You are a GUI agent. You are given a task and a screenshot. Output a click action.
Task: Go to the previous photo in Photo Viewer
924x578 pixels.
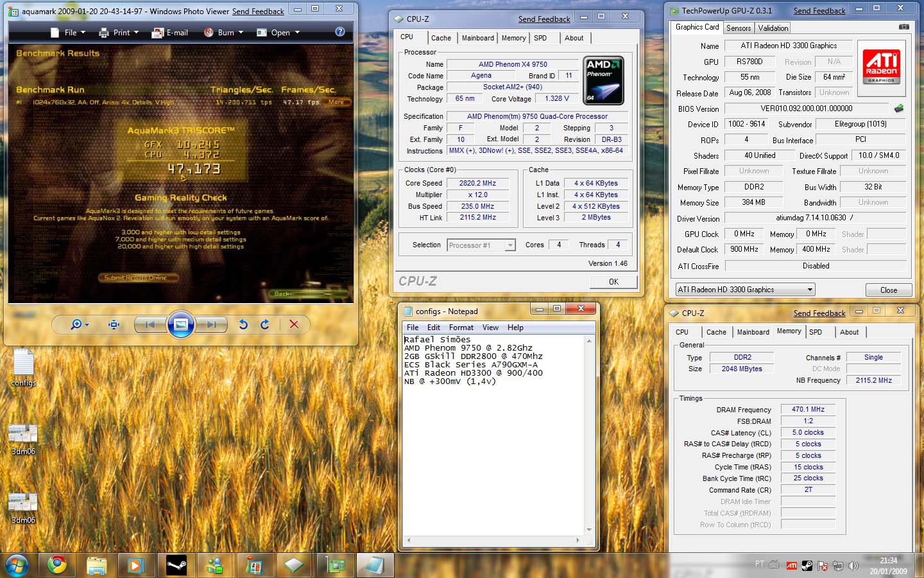click(150, 325)
